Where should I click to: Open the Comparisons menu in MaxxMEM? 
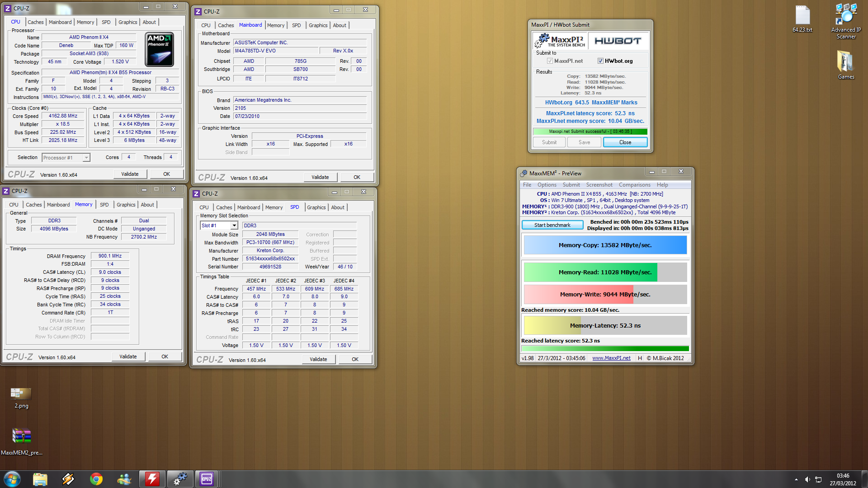pos(634,185)
